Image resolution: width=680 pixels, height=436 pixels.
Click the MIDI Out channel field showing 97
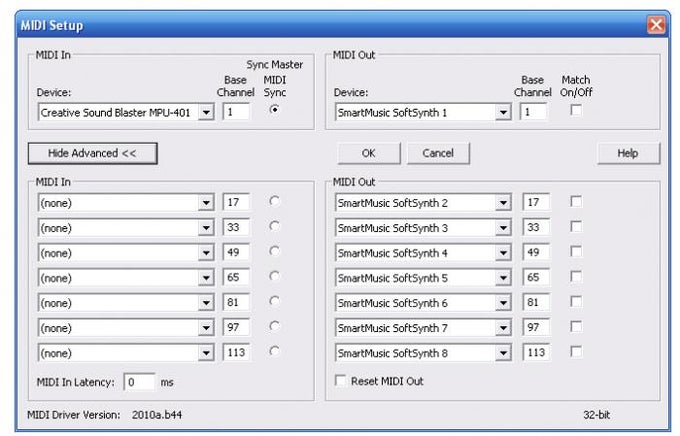[x=536, y=328]
